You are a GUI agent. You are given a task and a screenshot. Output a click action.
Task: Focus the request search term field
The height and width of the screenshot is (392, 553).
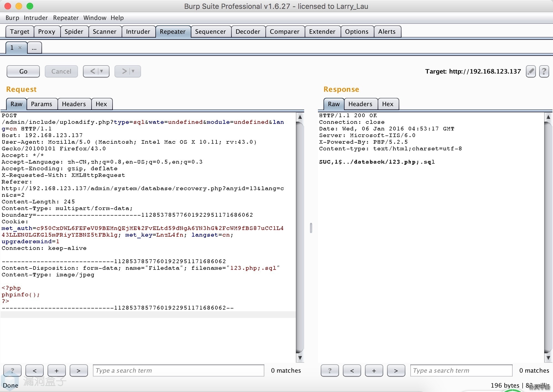pyautogui.click(x=179, y=371)
